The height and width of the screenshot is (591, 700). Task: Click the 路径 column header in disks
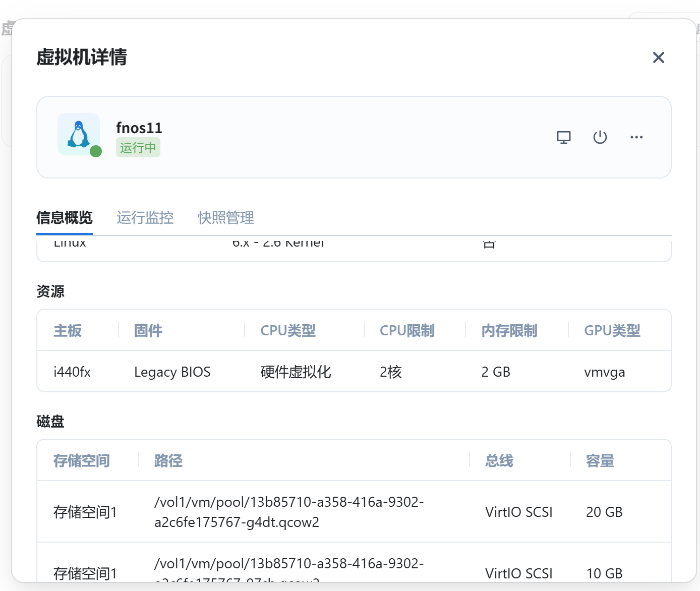168,461
